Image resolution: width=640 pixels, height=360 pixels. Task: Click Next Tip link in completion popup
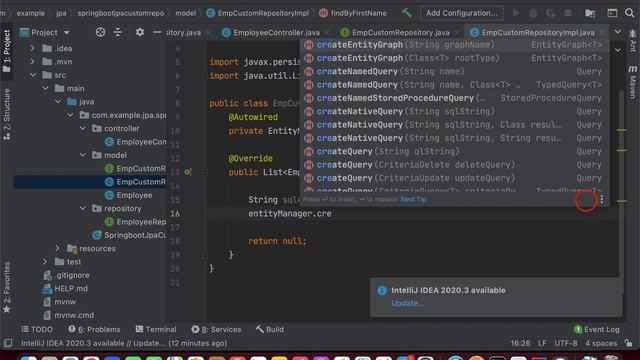tap(413, 199)
